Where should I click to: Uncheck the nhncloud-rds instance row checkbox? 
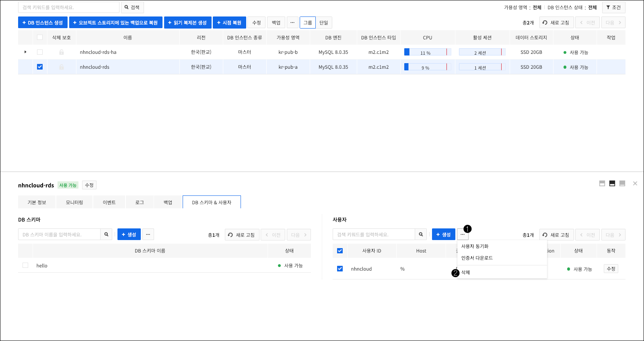pyautogui.click(x=40, y=67)
